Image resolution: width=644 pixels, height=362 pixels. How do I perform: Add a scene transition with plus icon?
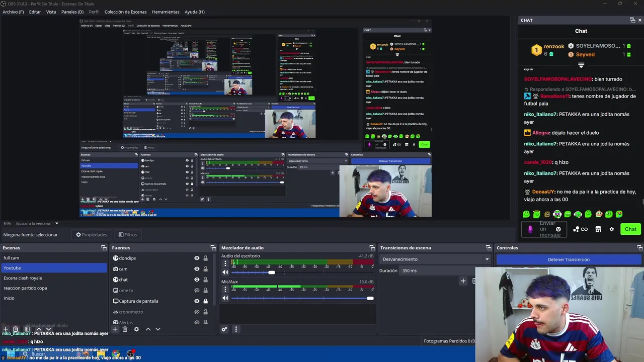(x=463, y=281)
